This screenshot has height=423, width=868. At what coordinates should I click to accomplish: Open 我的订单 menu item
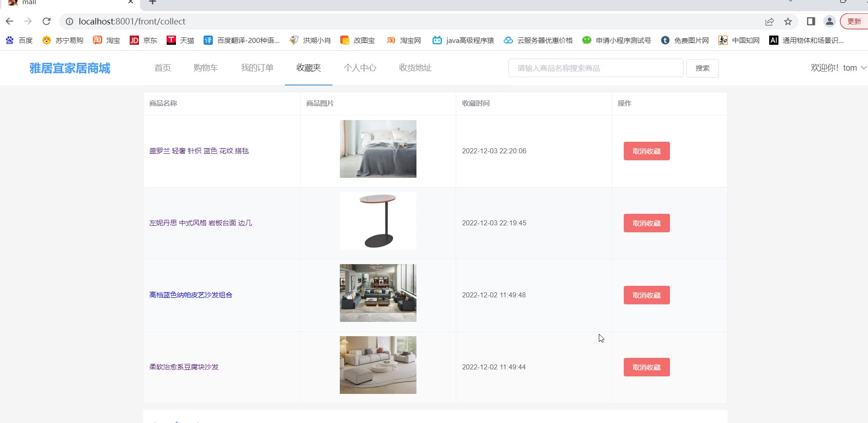pyautogui.click(x=257, y=68)
